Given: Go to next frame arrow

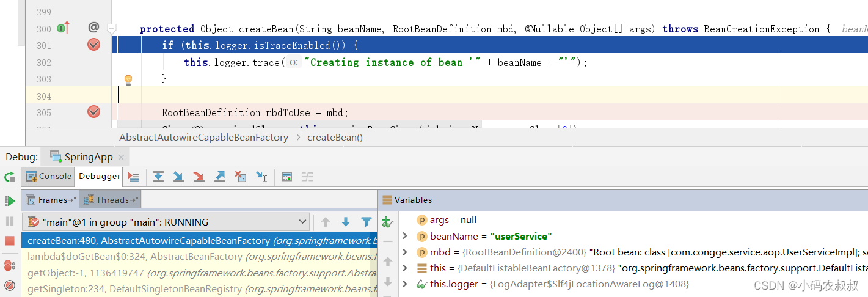Looking at the screenshot, I should coord(346,222).
